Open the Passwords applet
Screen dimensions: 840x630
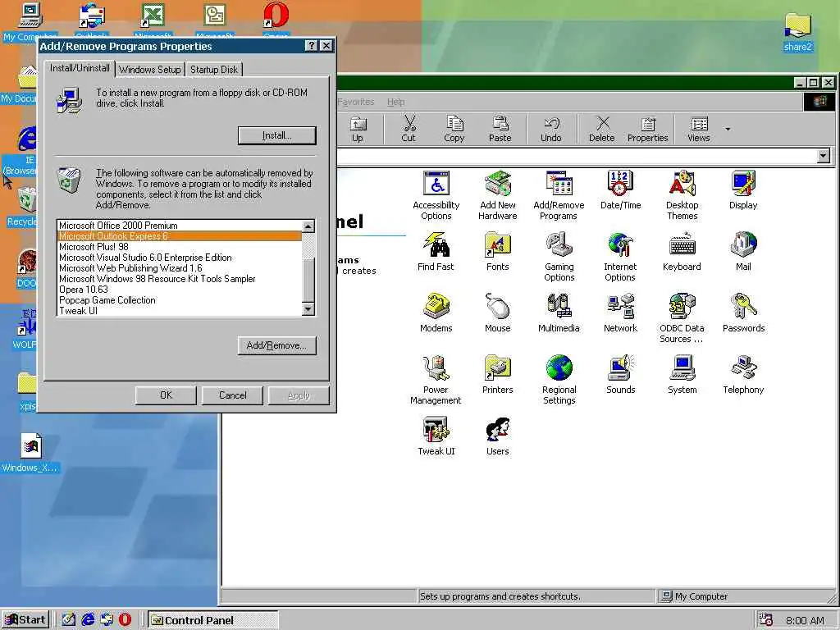pyautogui.click(x=743, y=313)
